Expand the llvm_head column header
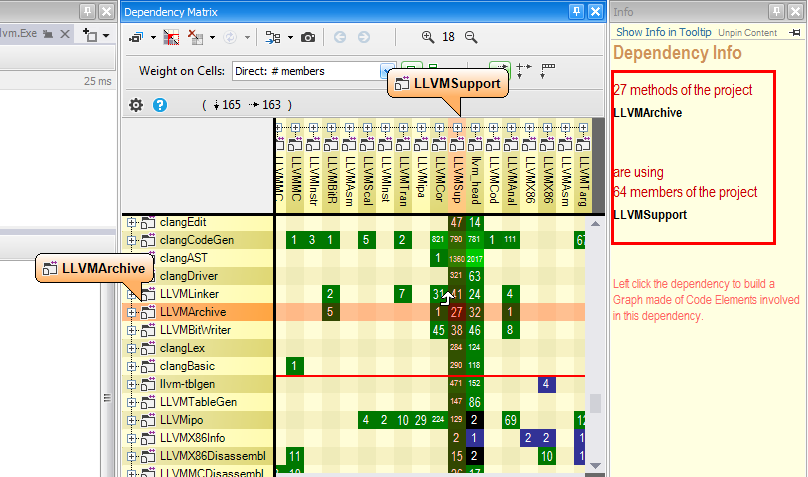The width and height of the screenshot is (808, 477). 475,127
